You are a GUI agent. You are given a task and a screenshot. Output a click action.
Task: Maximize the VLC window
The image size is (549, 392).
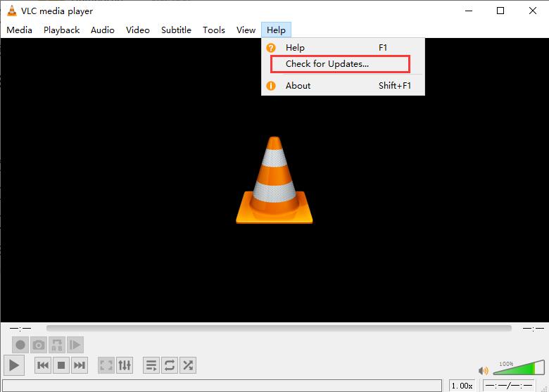click(500, 11)
